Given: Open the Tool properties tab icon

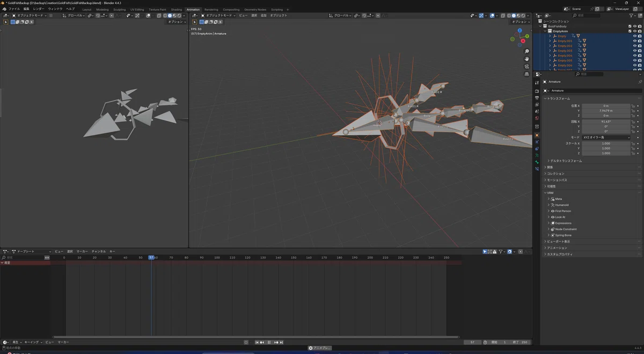Looking at the screenshot, I should tap(537, 83).
